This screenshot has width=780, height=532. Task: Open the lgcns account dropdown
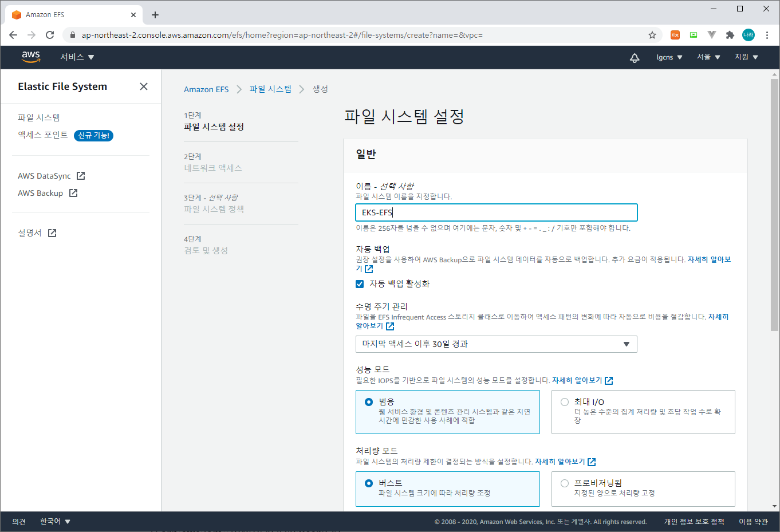[x=669, y=57]
